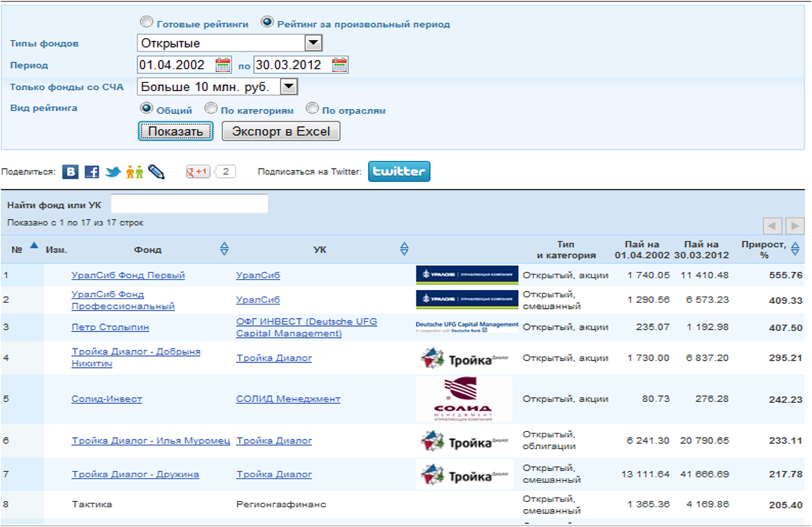Open СЧА filter dropdown Больше 10 млн
This screenshot has height=527, width=812.
coord(218,86)
